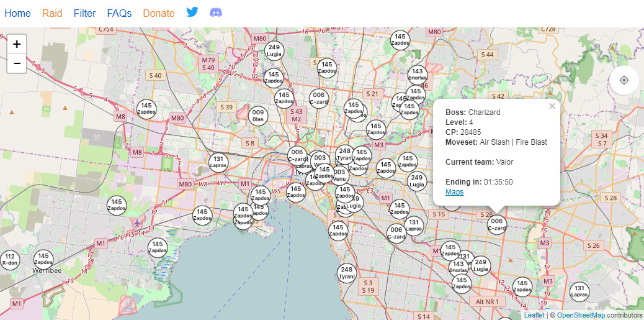The image size is (644, 320).
Task: Select the 131 Lapras marker west of city
Action: click(218, 162)
